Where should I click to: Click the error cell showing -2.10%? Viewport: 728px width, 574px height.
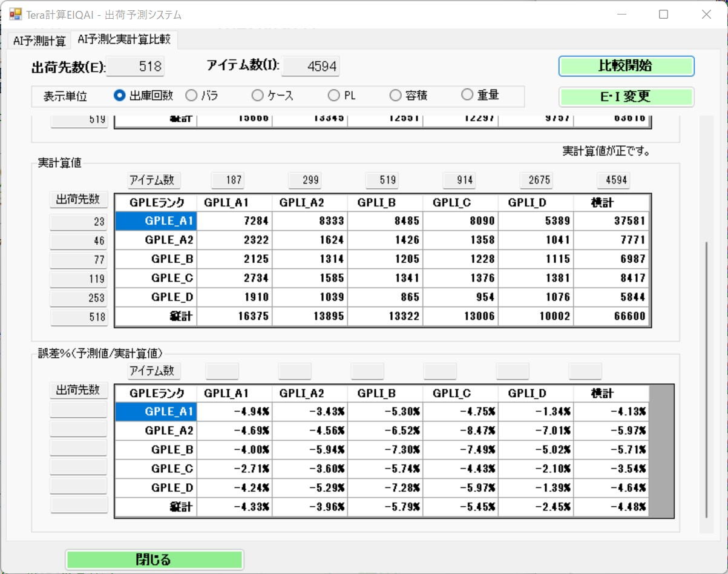536,469
